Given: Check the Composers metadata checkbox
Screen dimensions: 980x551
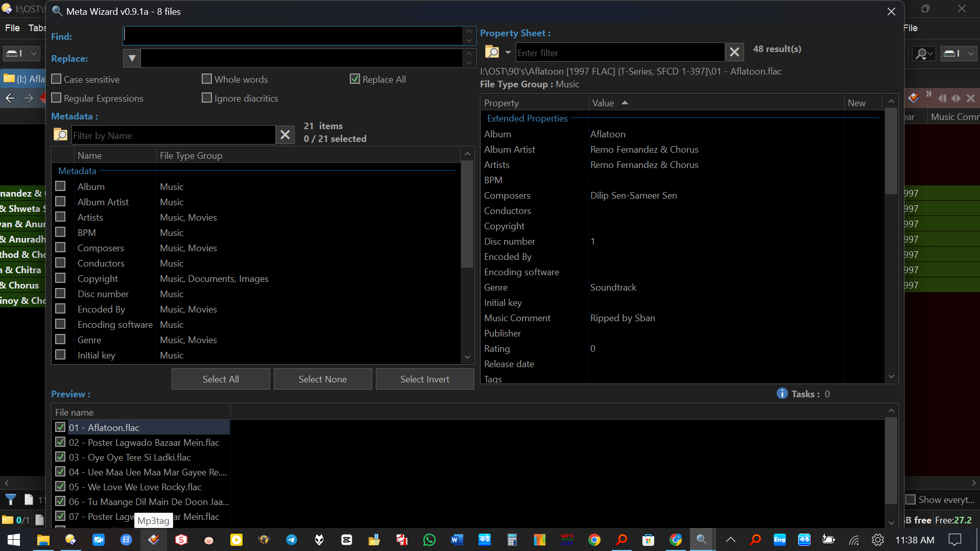Looking at the screenshot, I should click(x=60, y=247).
